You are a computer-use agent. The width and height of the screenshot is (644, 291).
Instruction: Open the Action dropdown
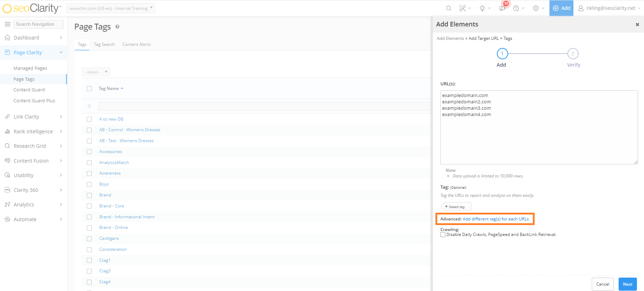click(x=96, y=72)
